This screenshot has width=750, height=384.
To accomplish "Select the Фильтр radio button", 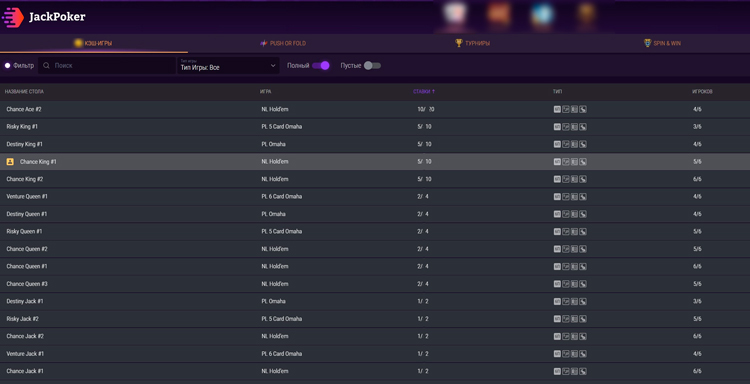I will coord(8,66).
